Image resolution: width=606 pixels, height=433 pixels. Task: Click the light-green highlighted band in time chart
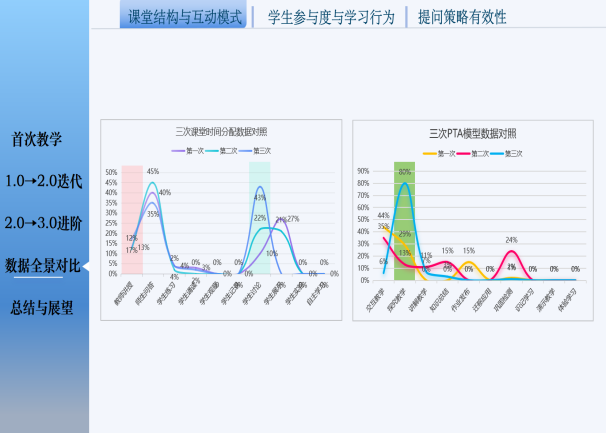click(x=259, y=218)
